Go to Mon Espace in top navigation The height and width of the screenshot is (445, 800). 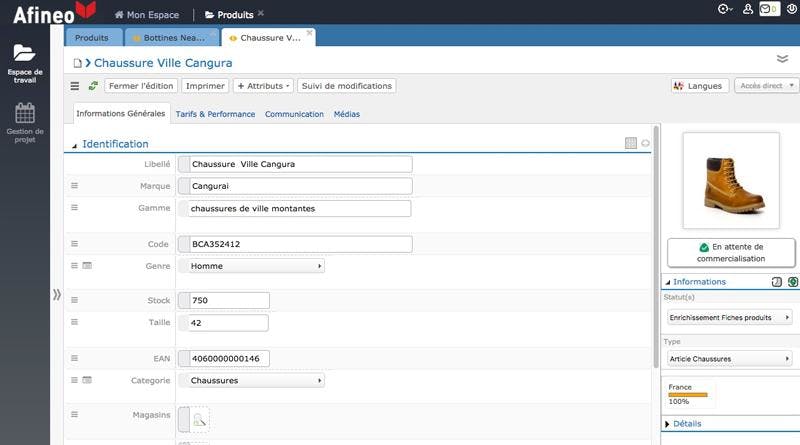[x=147, y=15]
